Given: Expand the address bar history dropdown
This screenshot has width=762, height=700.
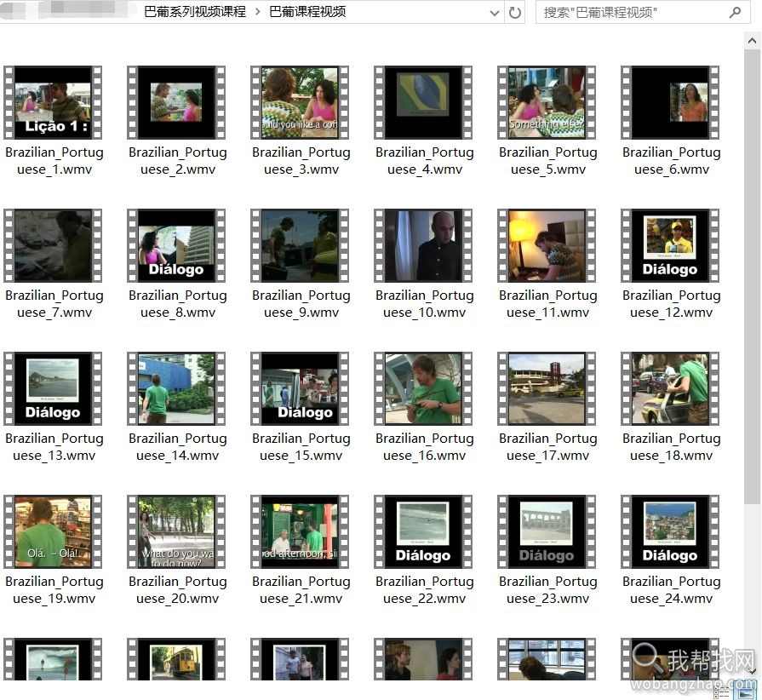Looking at the screenshot, I should pyautogui.click(x=494, y=13).
